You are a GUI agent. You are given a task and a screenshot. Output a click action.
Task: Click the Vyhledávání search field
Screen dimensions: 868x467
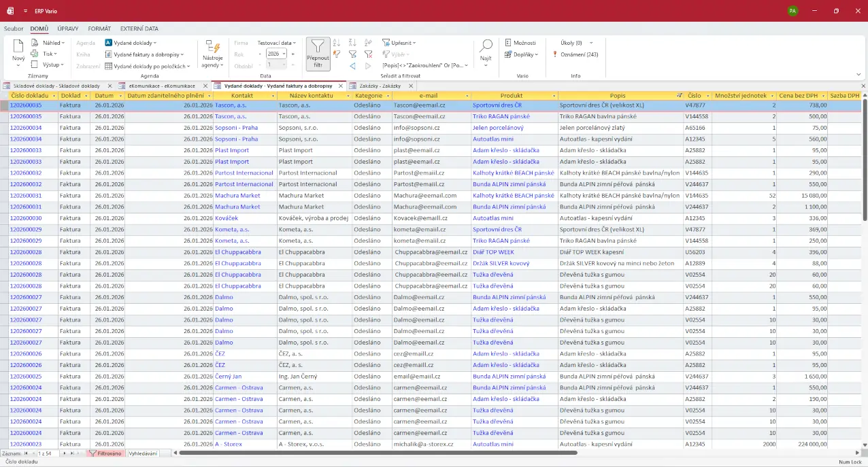[x=143, y=453]
